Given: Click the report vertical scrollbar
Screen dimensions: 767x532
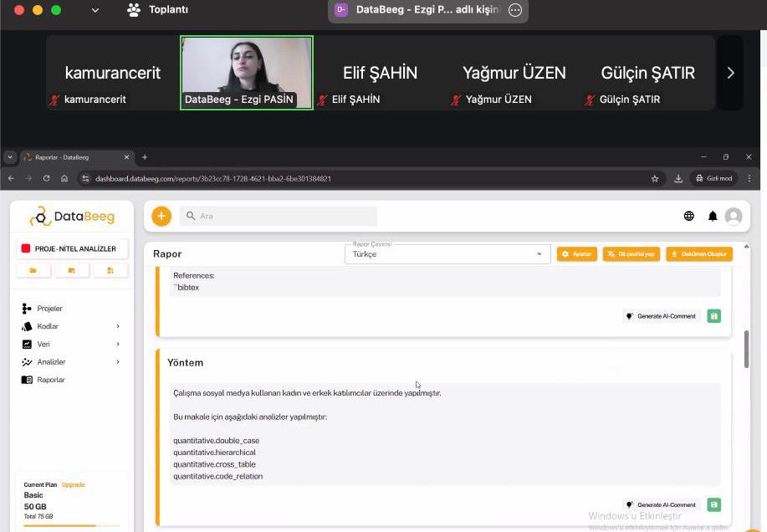Looking at the screenshot, I should [x=746, y=350].
